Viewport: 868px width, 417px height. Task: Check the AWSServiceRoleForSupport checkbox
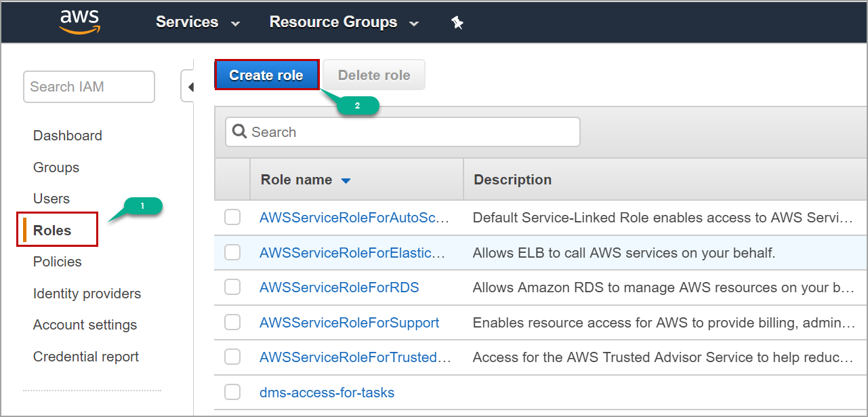click(232, 323)
